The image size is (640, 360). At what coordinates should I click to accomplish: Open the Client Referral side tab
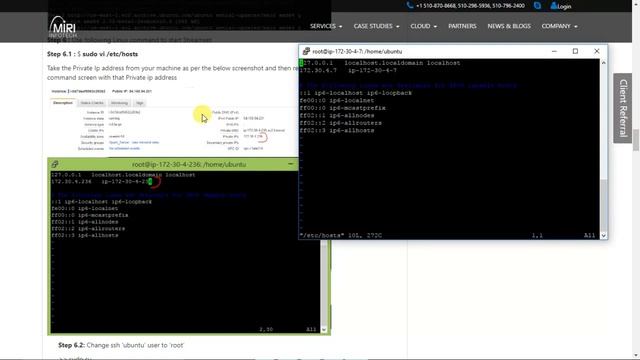(622, 108)
